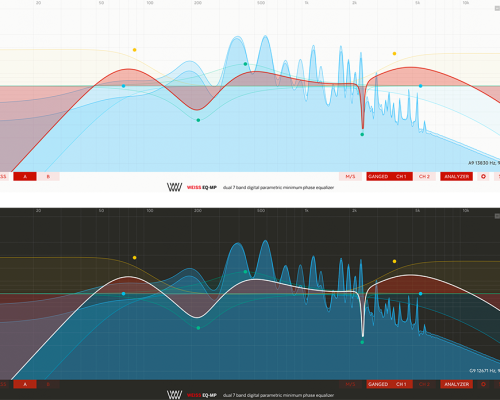
Task: Toggle M/S mode in dark theme
Action: pyautogui.click(x=350, y=384)
